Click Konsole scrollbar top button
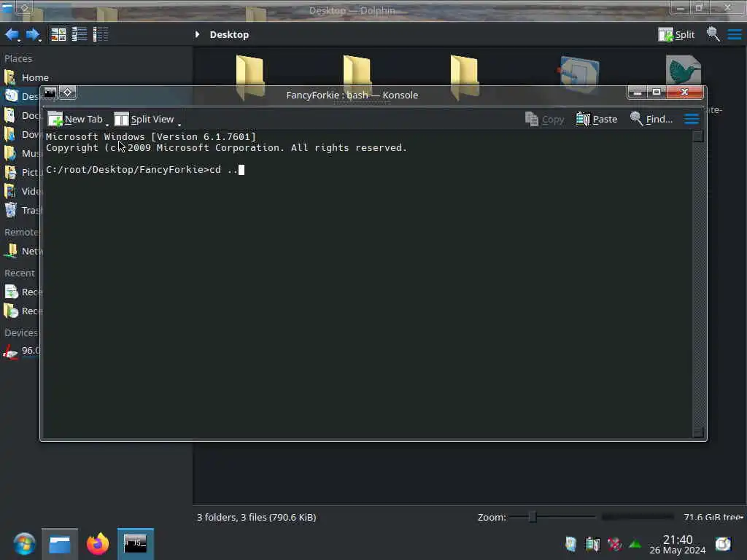 (698, 136)
